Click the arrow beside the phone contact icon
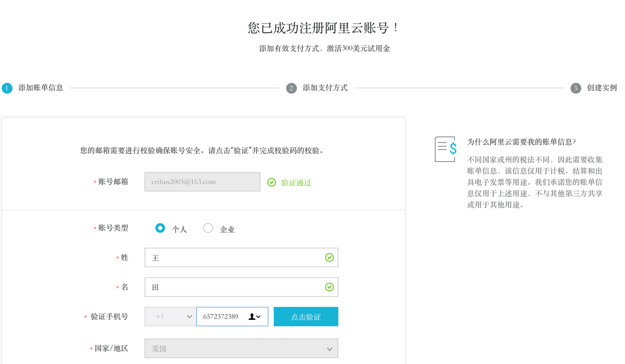 point(259,317)
